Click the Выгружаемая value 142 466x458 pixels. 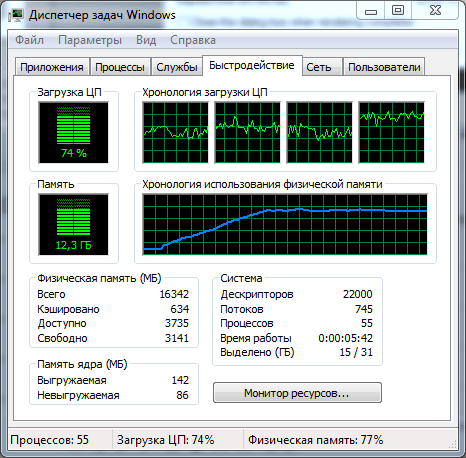pyautogui.click(x=180, y=380)
